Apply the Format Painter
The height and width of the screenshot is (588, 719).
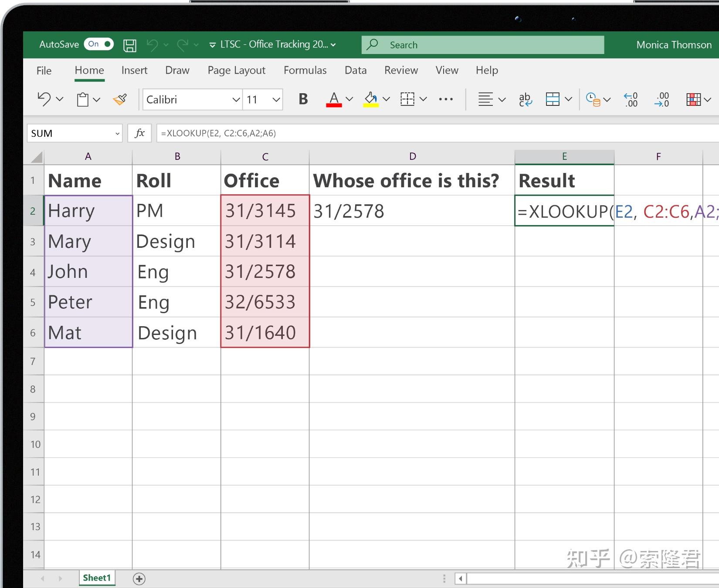[x=120, y=99]
